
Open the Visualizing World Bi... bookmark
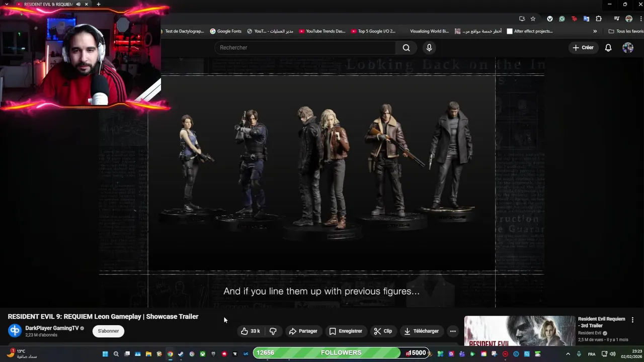pos(429,31)
